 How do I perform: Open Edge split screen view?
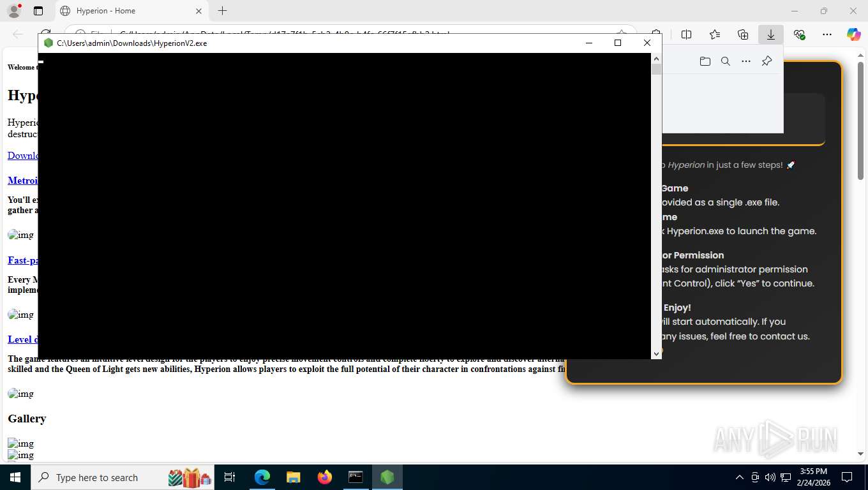pos(687,34)
